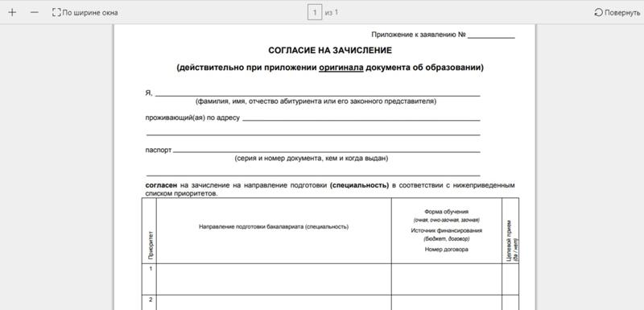Click the СОГЛАСИЕ НА ЗАЧИСЛЕНИЕ heading
This screenshot has height=310, width=644.
point(330,51)
